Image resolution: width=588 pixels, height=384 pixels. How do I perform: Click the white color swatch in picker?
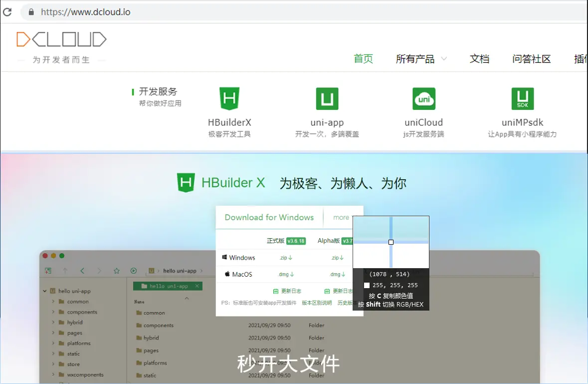pos(367,285)
